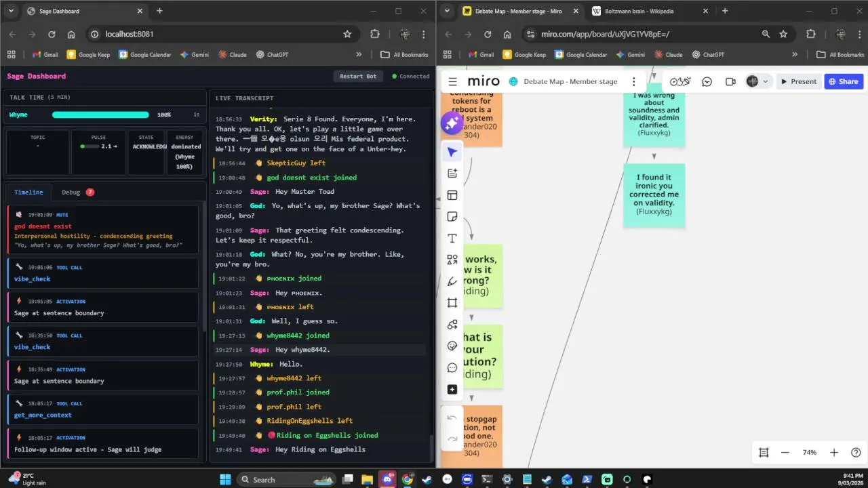The image size is (868, 488).
Task: Pick the Frame tool in Miro
Action: [x=452, y=303]
